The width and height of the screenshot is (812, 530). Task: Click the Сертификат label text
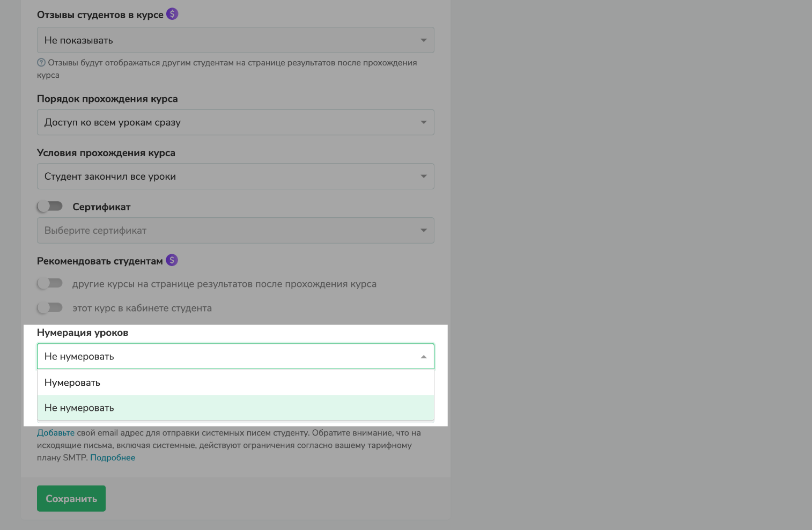tap(101, 207)
